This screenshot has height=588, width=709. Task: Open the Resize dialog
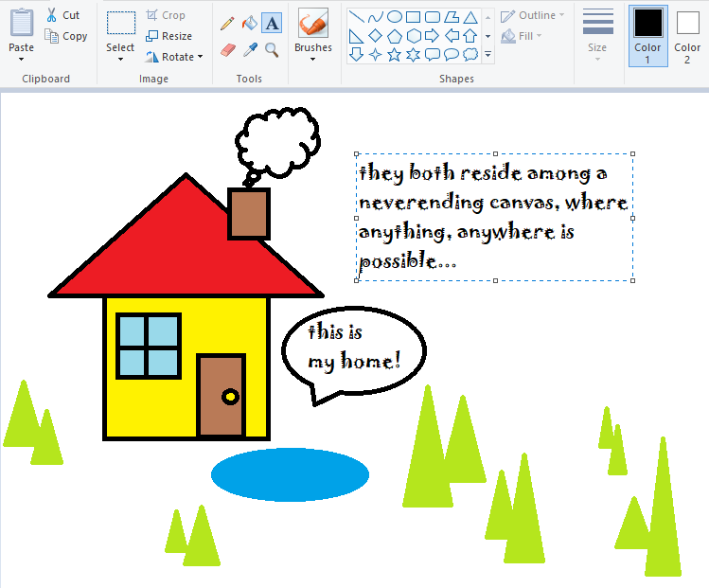point(168,36)
